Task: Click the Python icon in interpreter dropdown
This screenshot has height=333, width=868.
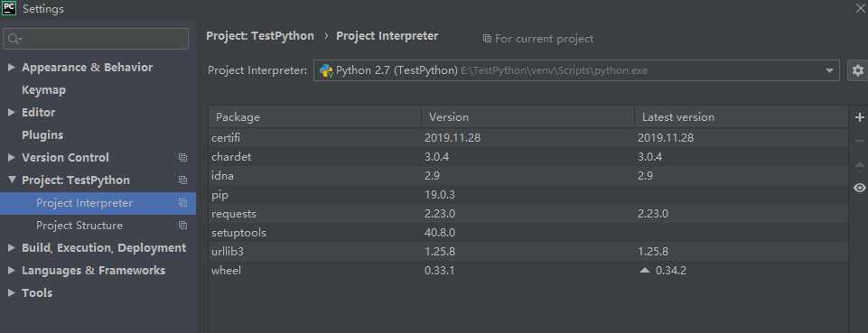Action: [326, 70]
